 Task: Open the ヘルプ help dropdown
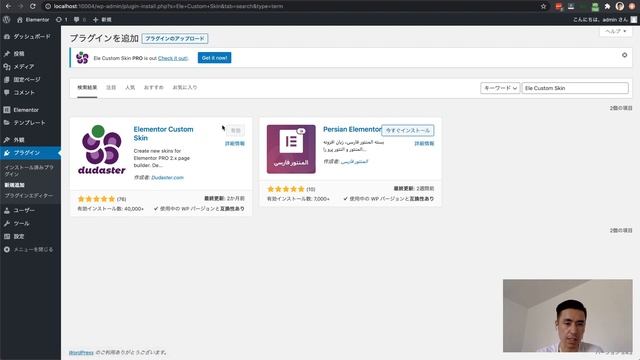click(616, 31)
